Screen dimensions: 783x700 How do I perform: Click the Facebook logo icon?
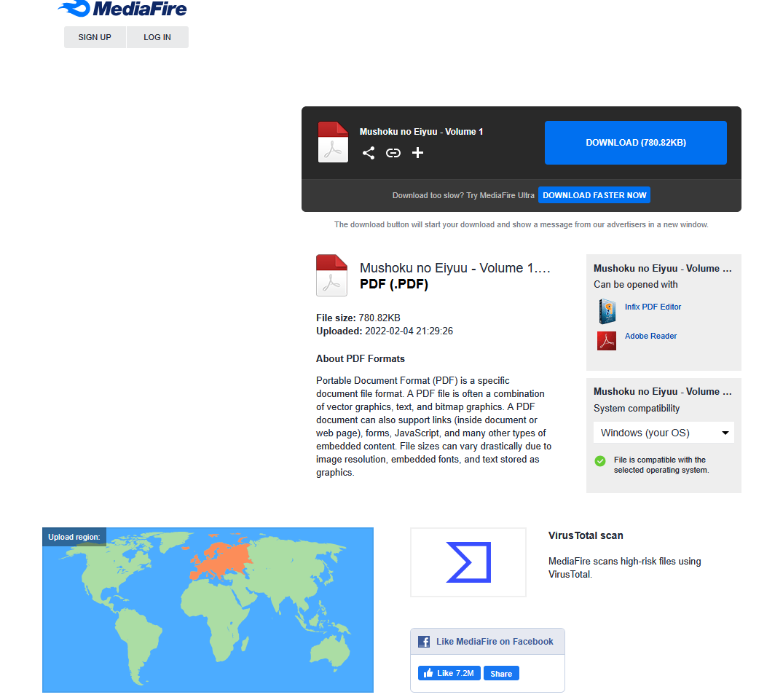(424, 642)
